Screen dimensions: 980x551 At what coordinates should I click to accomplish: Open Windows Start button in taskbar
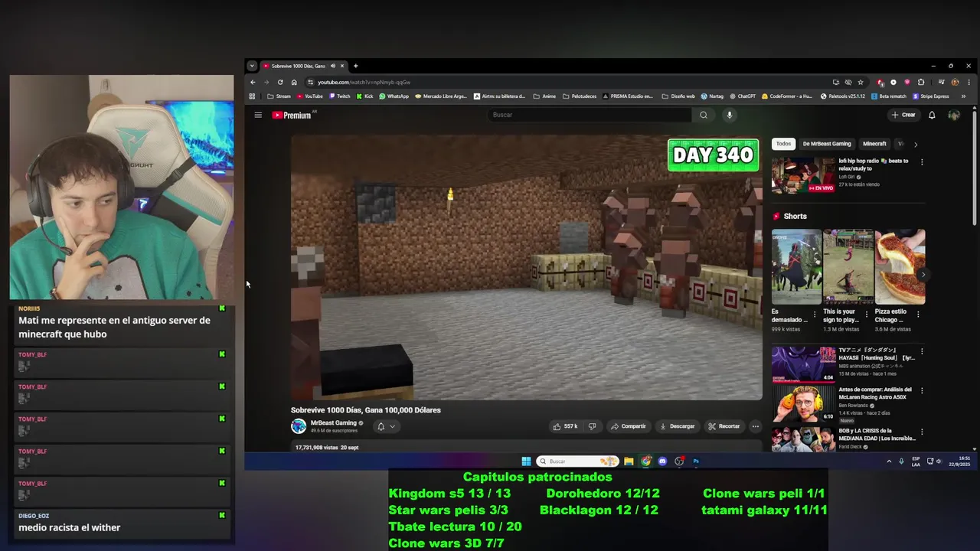526,461
